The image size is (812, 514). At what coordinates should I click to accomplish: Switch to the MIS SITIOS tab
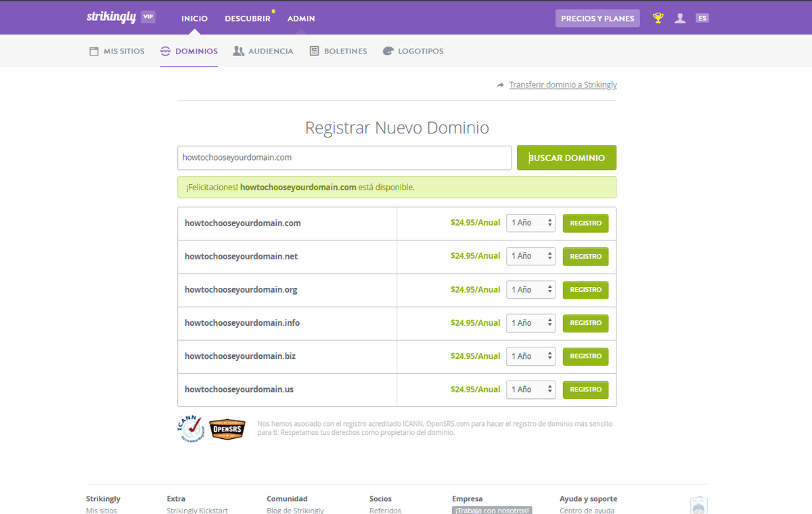click(x=117, y=51)
